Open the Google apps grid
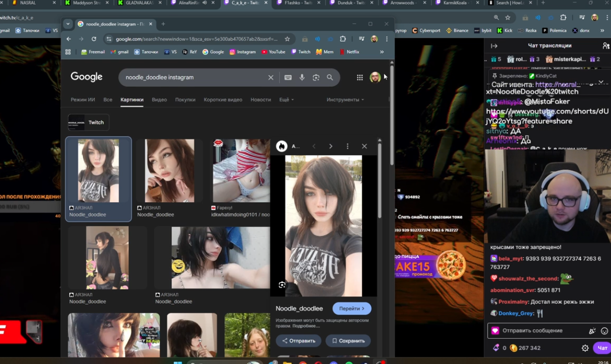 360,77
